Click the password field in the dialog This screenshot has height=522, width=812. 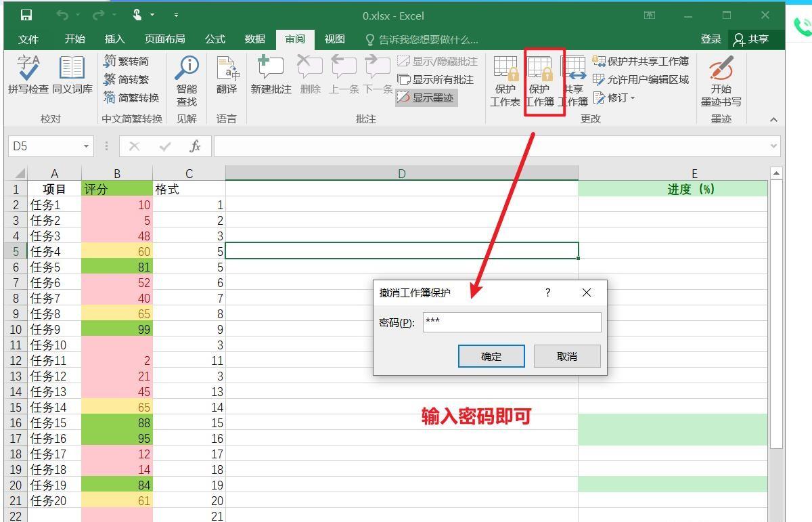point(512,322)
